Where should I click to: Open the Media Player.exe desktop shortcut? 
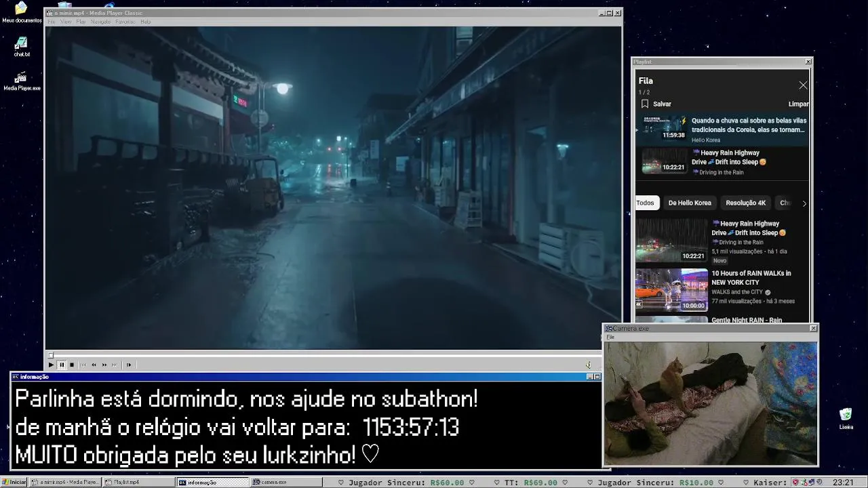tap(22, 81)
